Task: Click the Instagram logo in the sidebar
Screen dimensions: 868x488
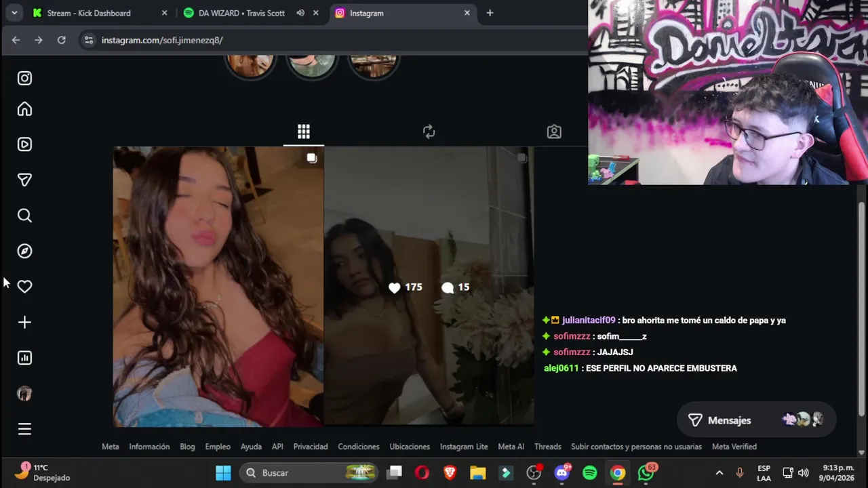Action: [x=24, y=78]
